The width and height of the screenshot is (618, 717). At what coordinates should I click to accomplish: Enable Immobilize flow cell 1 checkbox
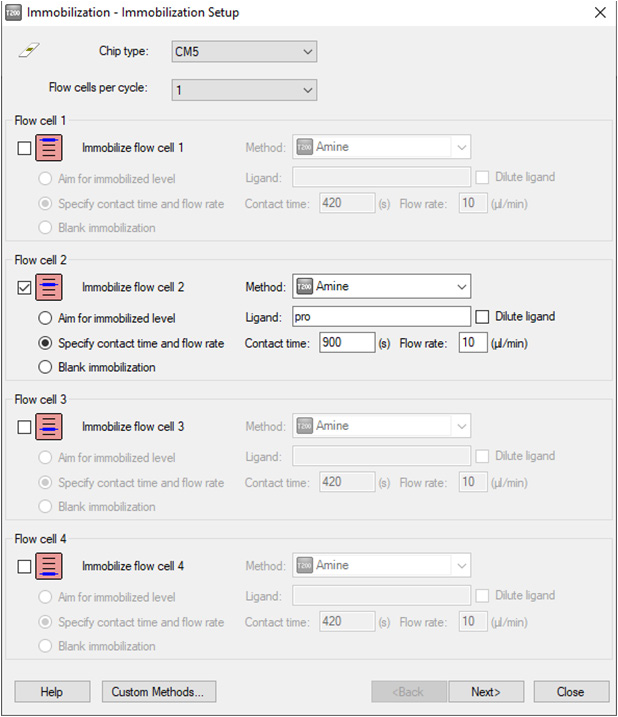[x=25, y=148]
